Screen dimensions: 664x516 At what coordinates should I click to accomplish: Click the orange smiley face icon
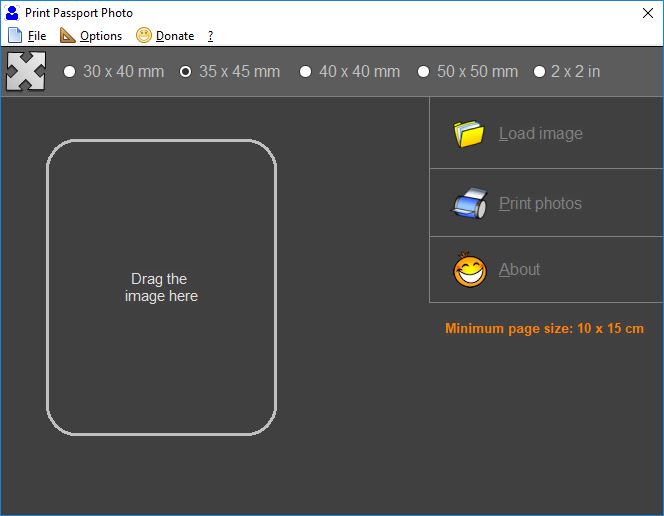[x=470, y=270]
